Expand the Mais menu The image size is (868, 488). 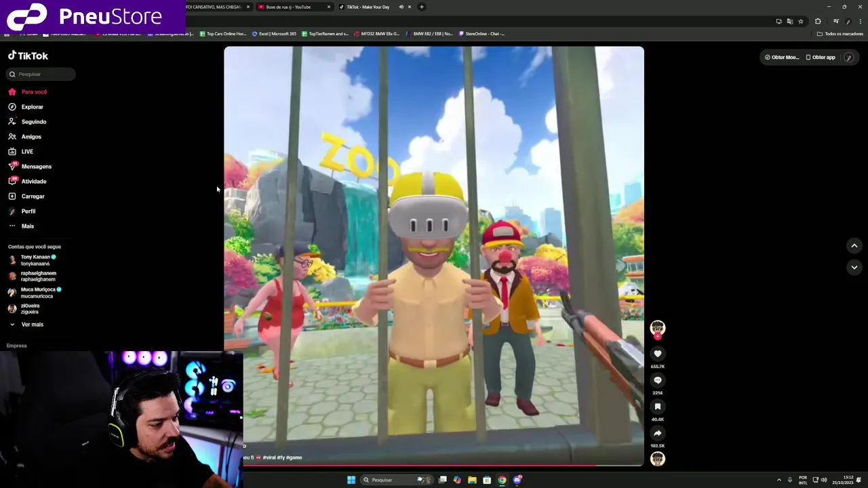point(21,226)
